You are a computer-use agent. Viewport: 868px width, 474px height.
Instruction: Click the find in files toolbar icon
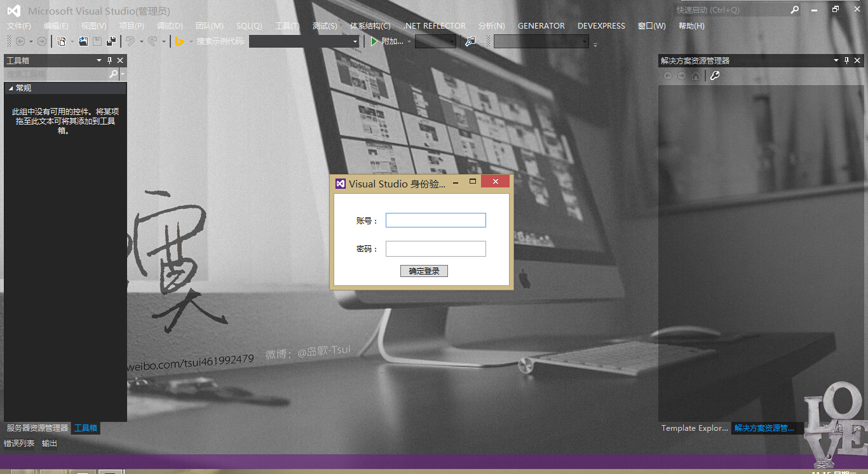tap(470, 41)
